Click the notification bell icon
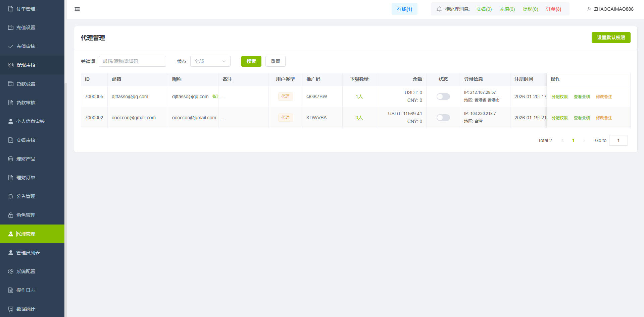 pyautogui.click(x=439, y=9)
